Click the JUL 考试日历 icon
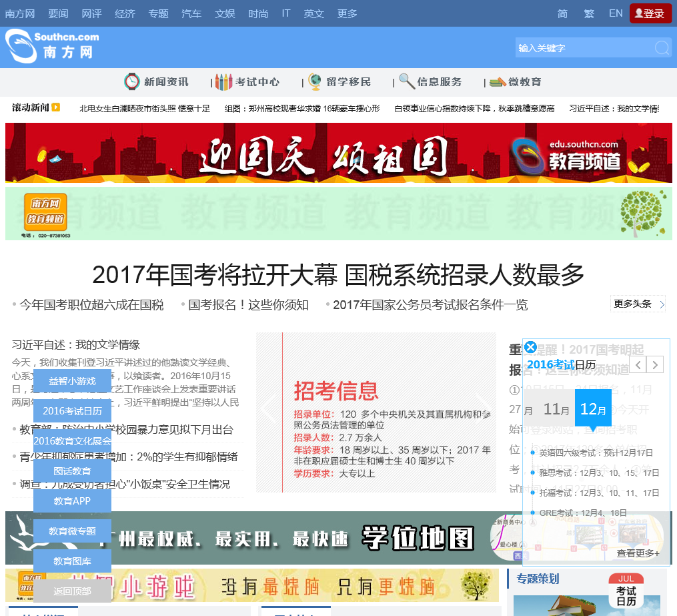This screenshot has width=677, height=616. pos(626,591)
